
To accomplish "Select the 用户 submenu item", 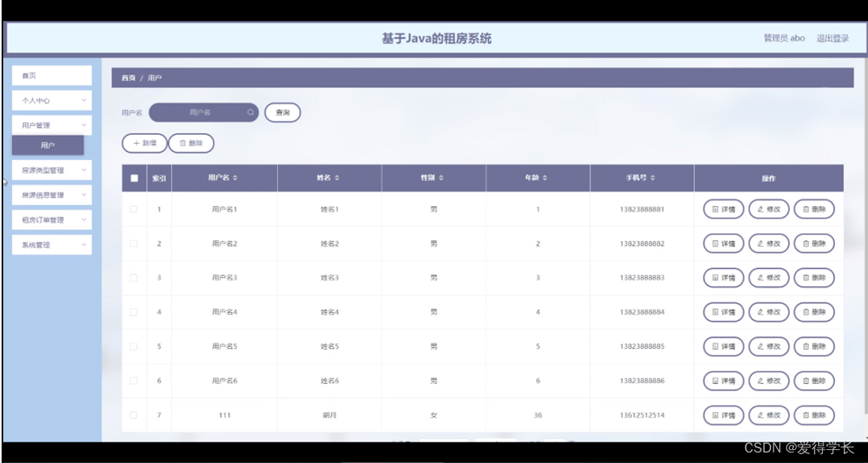I will pyautogui.click(x=48, y=145).
